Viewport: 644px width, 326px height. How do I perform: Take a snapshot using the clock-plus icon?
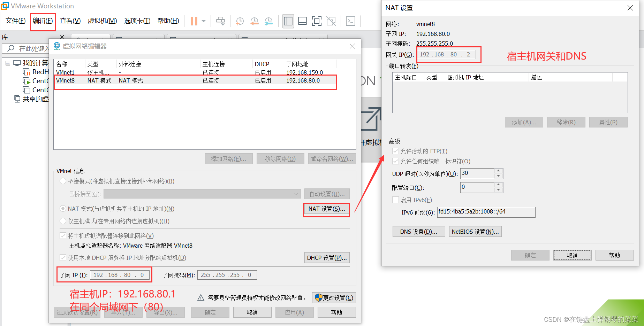(240, 21)
